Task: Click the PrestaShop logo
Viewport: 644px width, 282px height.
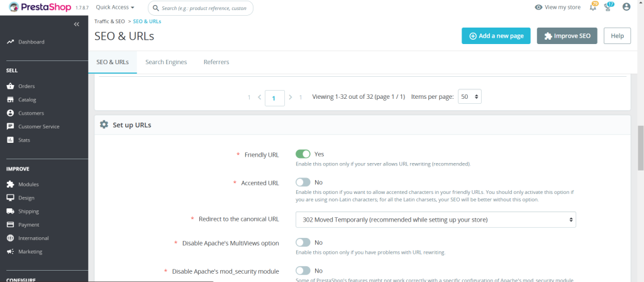Action: 40,8
